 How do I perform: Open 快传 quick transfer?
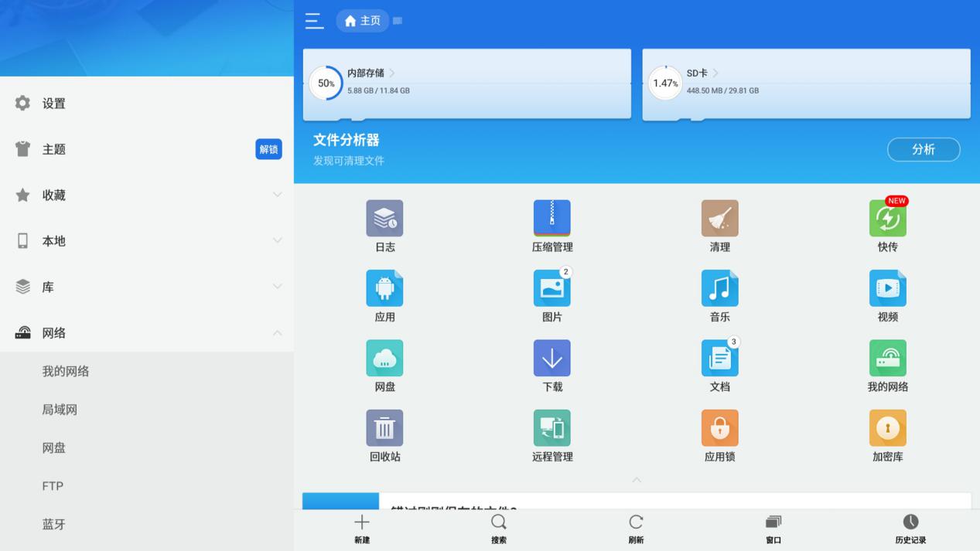point(888,218)
